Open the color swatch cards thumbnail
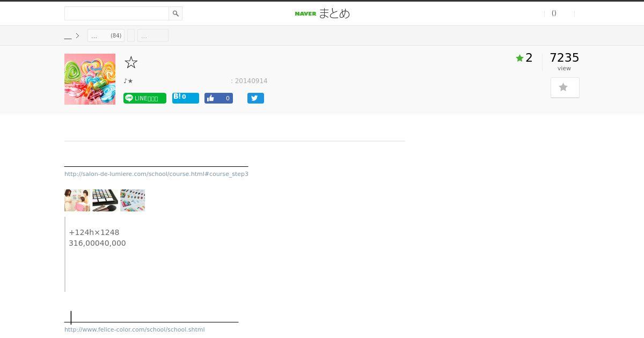644x338 pixels. pos(133,200)
